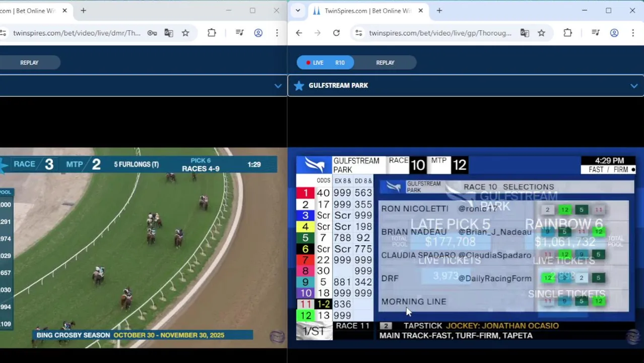Click password key icon in left address bar
This screenshot has width=644, height=363.
click(x=152, y=33)
